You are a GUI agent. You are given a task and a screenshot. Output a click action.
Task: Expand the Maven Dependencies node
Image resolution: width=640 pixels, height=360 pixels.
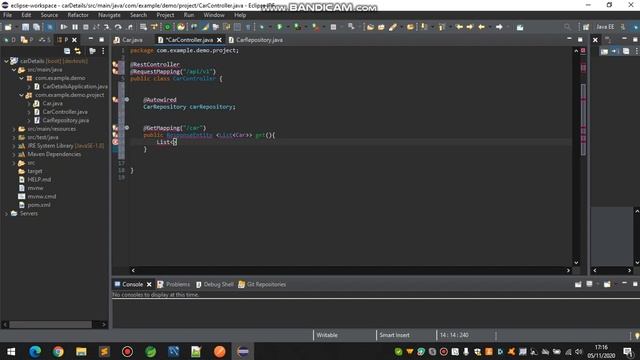coord(14,154)
